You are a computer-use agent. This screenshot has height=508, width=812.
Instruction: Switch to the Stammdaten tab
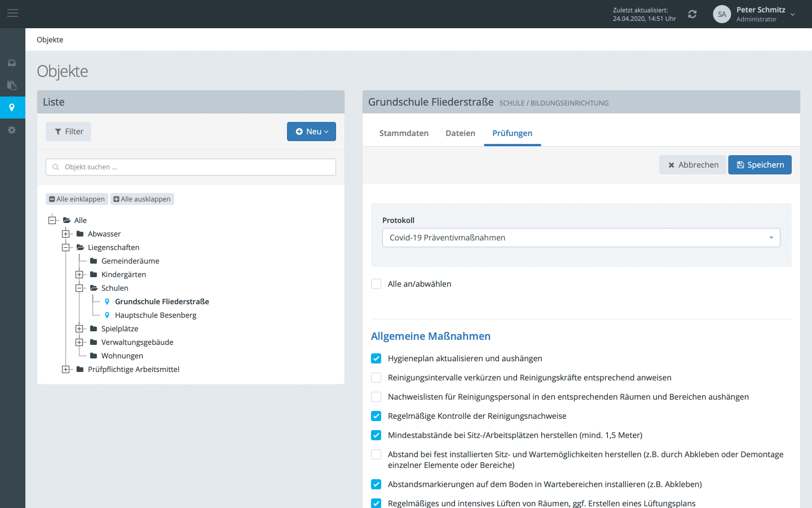tap(404, 133)
